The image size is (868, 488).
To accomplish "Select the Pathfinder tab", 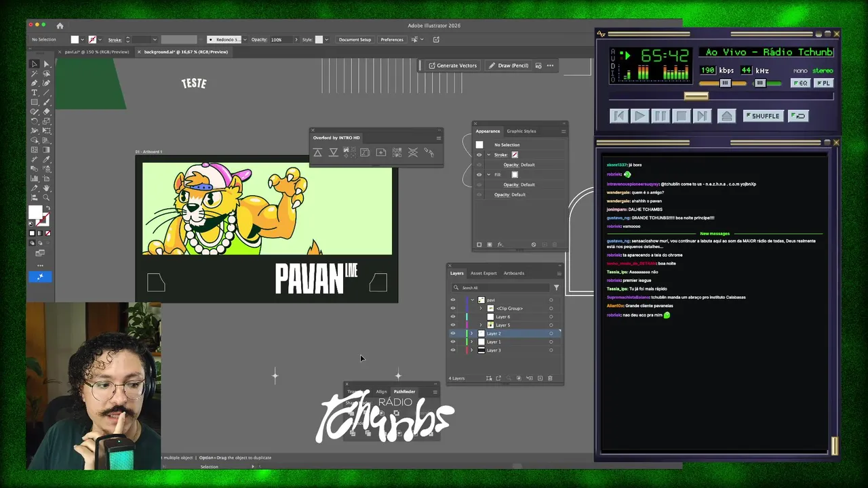I will 405,392.
